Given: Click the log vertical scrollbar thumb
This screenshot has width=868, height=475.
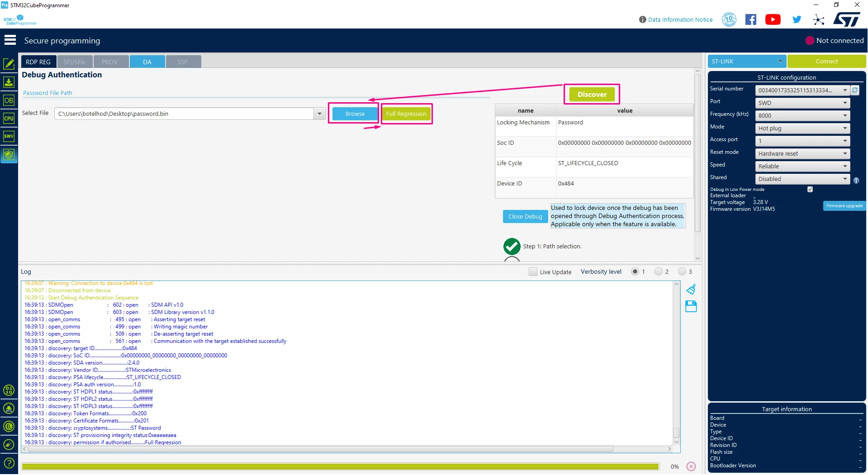Looking at the screenshot, I should click(x=676, y=432).
